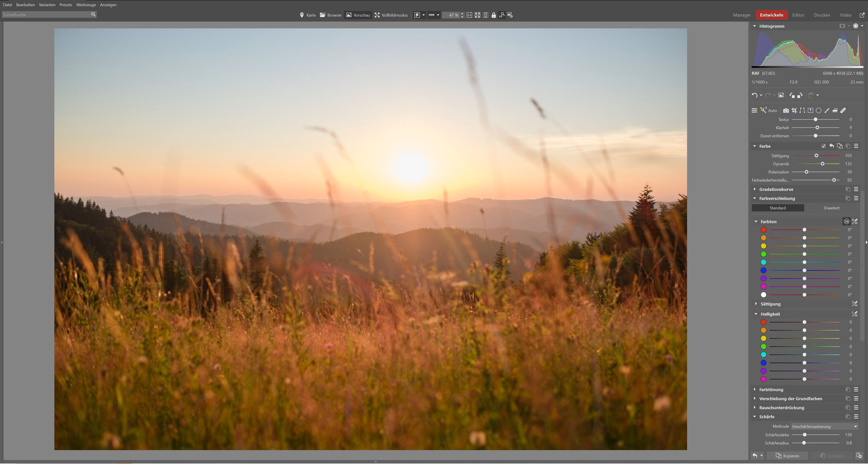The image size is (868, 464).
Task: Rotate the image to the right
Action: pyautogui.click(x=800, y=95)
